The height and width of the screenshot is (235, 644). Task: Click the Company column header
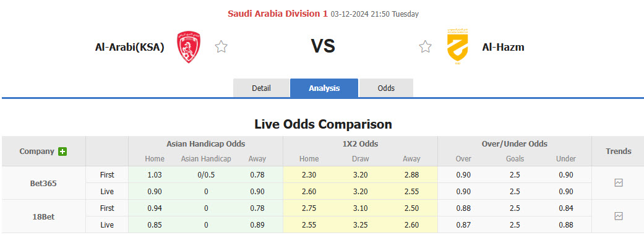(x=37, y=151)
